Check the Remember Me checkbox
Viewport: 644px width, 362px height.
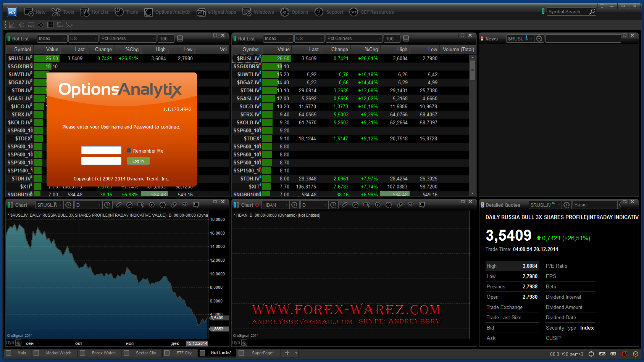click(129, 151)
